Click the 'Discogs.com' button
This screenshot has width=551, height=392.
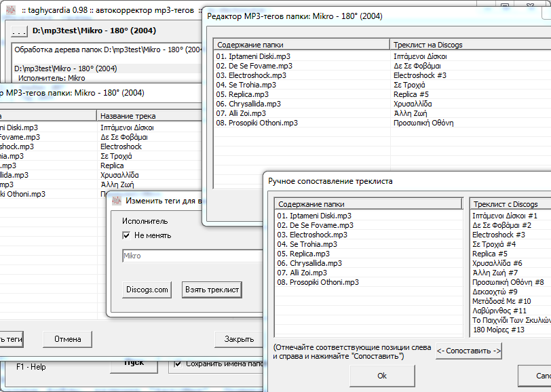[x=147, y=290]
